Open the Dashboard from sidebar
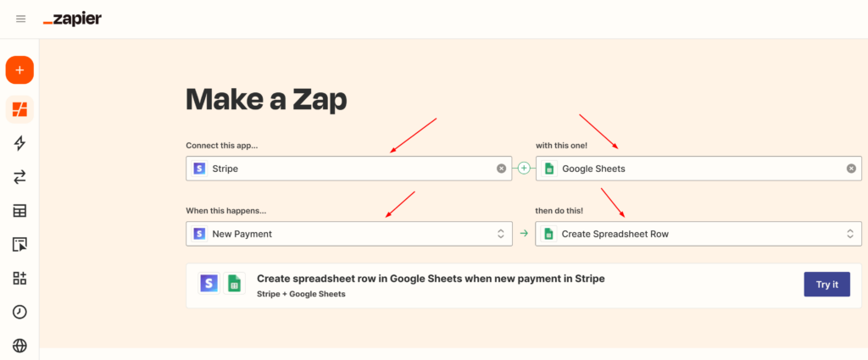This screenshot has height=360, width=868. point(19,109)
